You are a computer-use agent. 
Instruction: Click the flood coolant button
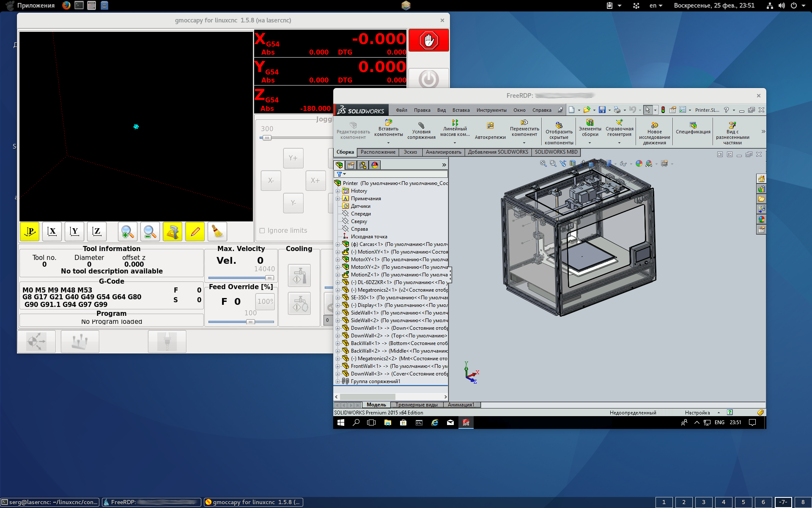299,276
